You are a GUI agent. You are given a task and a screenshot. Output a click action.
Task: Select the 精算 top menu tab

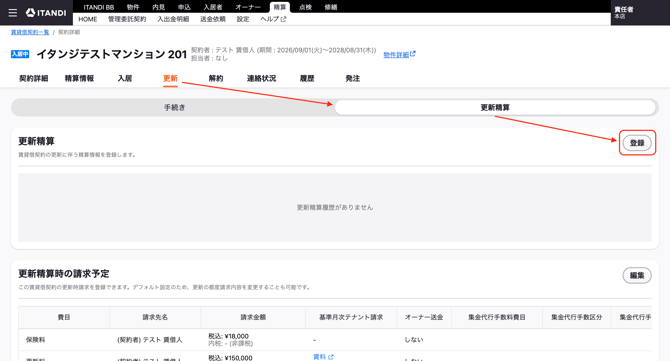pos(280,7)
